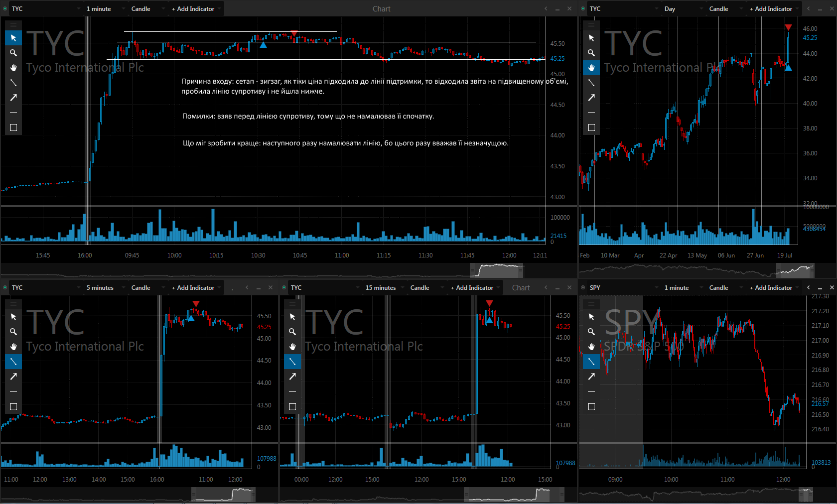Select the rectangle tool in the TYC 5 minutes chart

[13, 406]
